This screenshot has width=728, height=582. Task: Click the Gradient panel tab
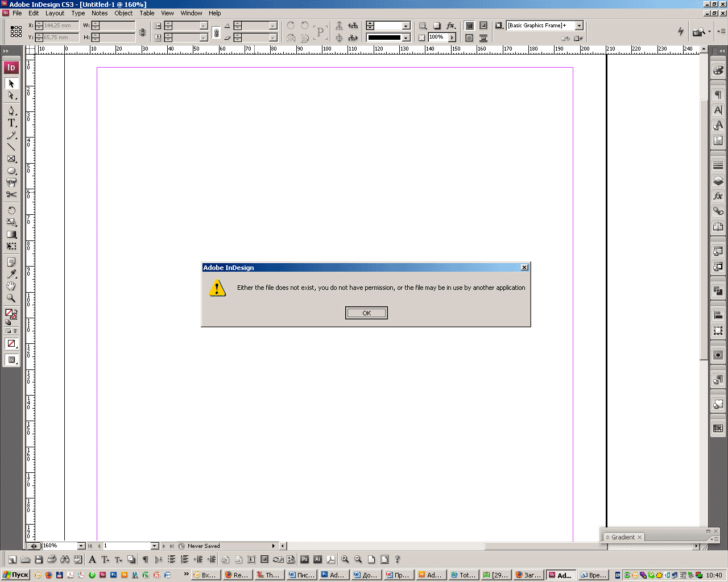point(623,537)
